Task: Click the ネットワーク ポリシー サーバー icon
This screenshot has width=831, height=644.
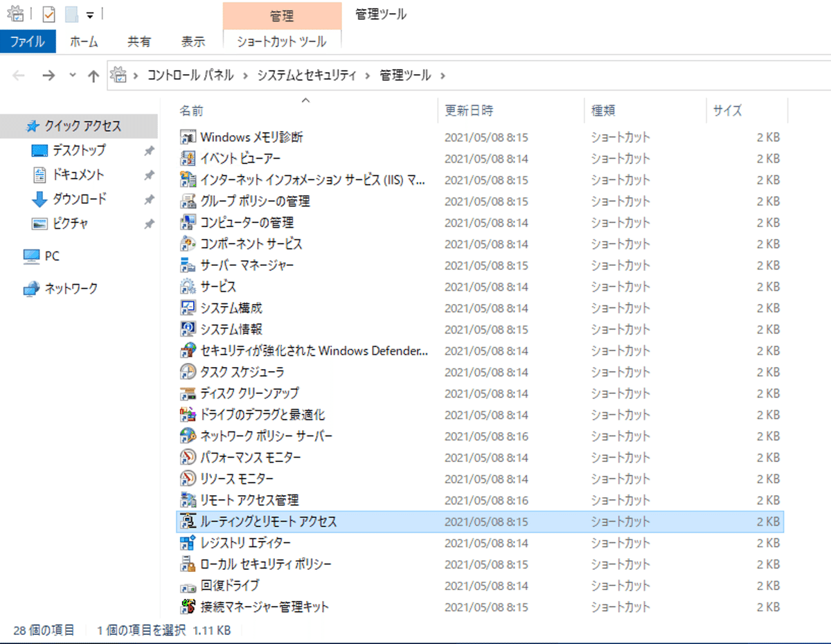Action: (x=188, y=436)
